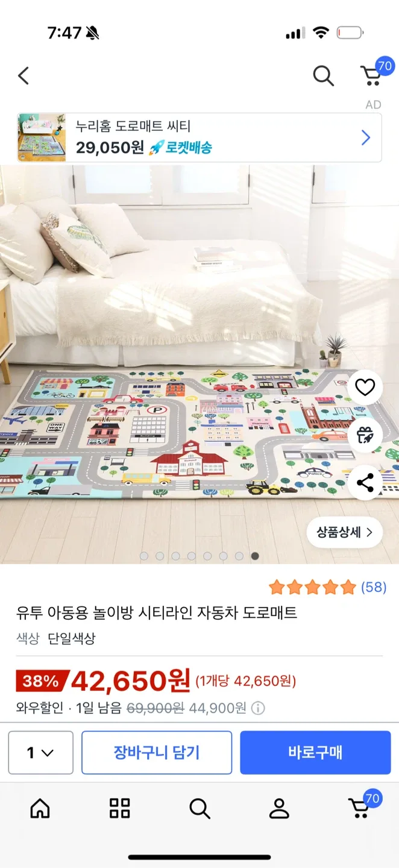Viewport: 399px width, 868px height.
Task: Add product to wishlist with heart icon
Action: 365,387
